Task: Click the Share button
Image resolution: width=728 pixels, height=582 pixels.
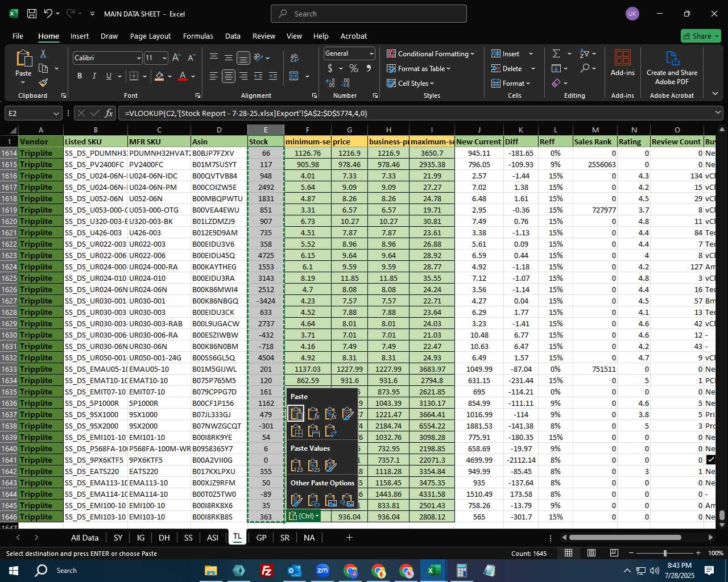Action: coord(701,36)
